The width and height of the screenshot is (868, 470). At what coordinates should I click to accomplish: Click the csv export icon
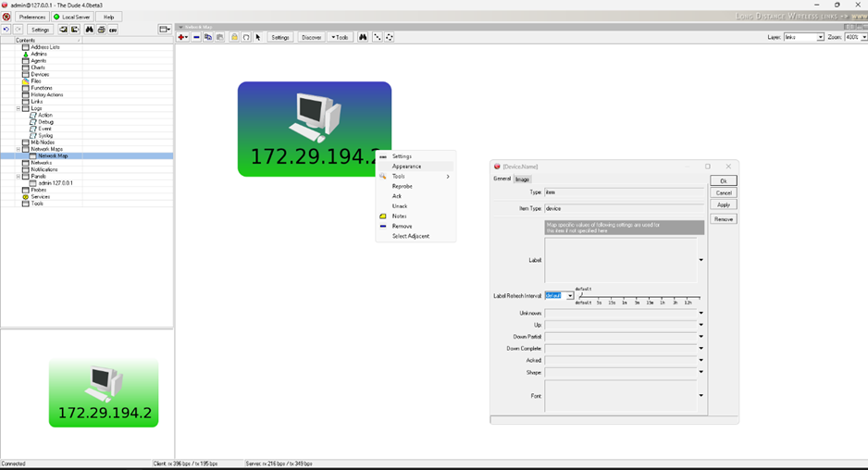click(x=113, y=30)
